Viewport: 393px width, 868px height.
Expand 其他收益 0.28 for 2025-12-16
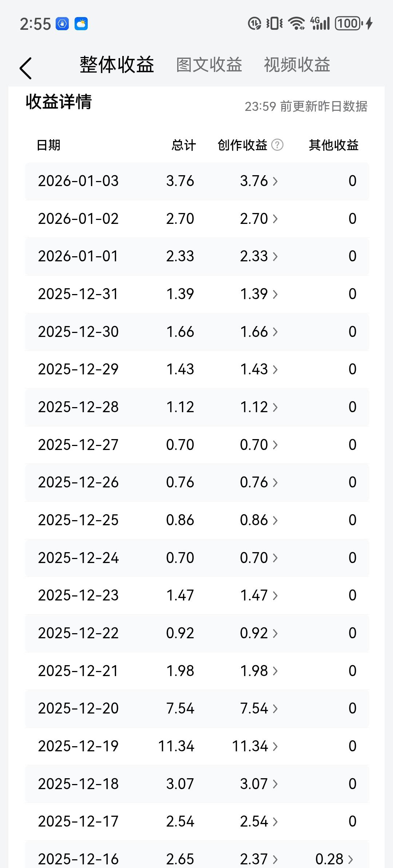[x=334, y=859]
